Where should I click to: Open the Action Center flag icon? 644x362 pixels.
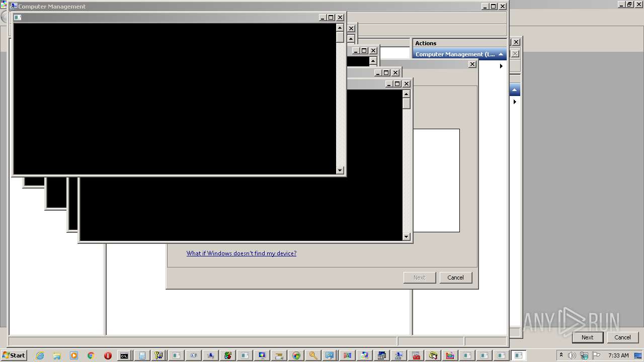tap(596, 355)
